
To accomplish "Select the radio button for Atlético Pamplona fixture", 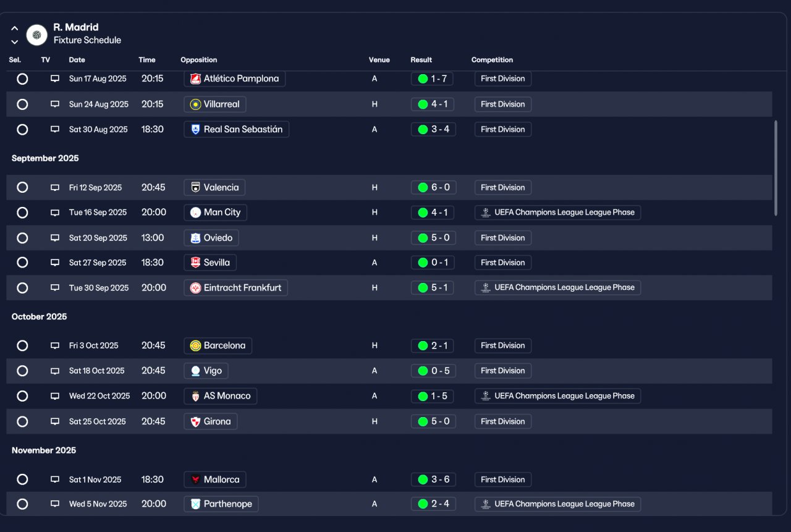I will click(22, 79).
